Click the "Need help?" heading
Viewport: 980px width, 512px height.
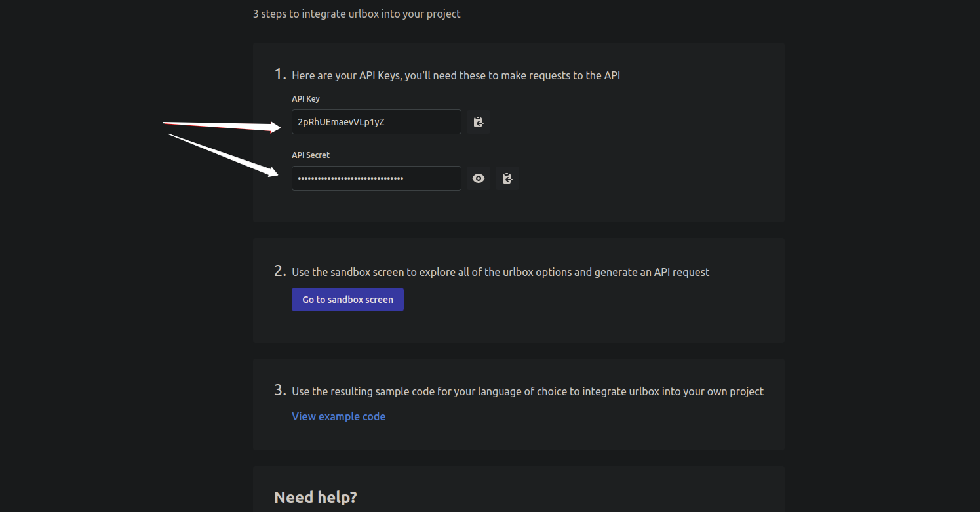click(315, 497)
